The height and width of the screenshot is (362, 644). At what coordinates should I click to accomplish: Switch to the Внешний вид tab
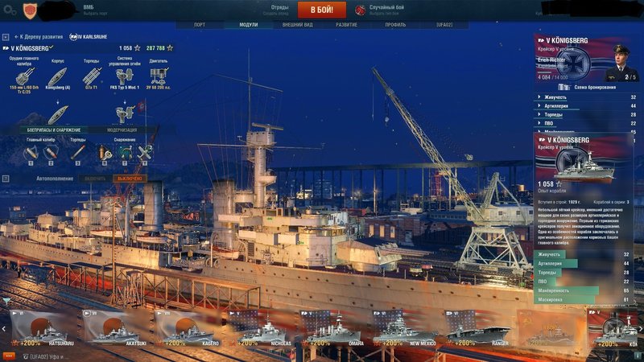[297, 25]
